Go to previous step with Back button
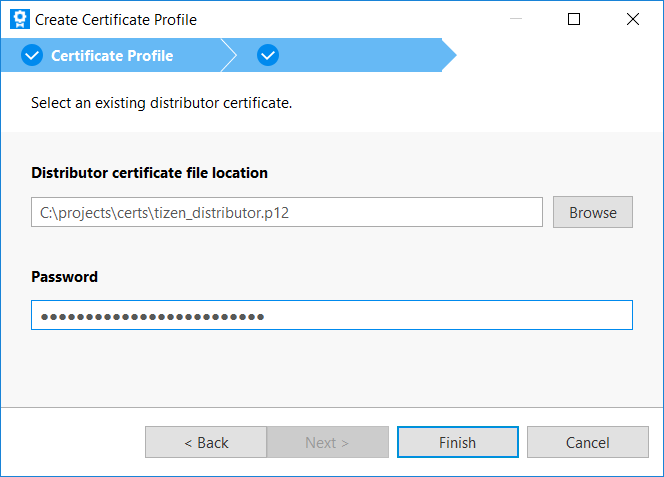664x477 pixels. [x=206, y=442]
